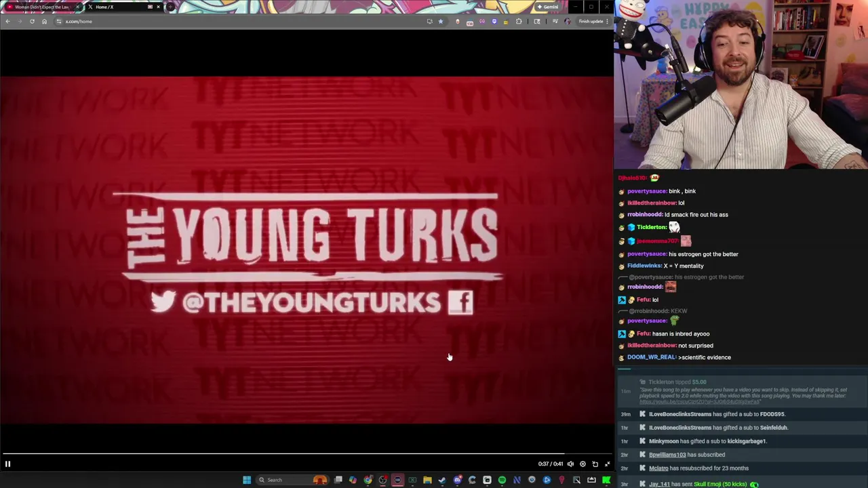
Task: Open the video player settings gear
Action: tap(583, 464)
